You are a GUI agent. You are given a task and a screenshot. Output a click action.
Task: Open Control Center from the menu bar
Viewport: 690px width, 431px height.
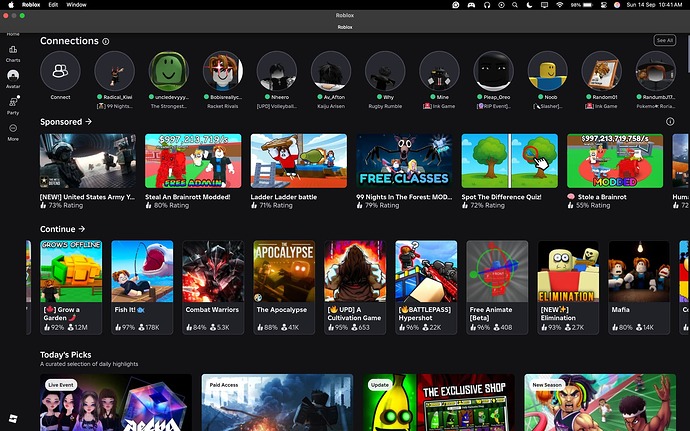click(x=604, y=5)
